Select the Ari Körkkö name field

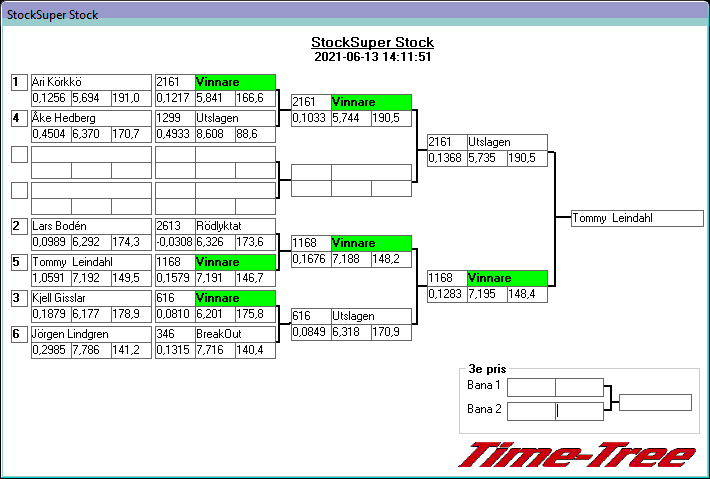tap(90, 82)
